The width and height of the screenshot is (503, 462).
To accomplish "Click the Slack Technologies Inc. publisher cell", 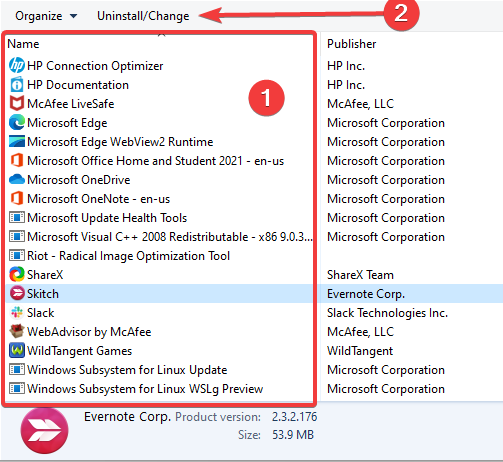I will [387, 313].
